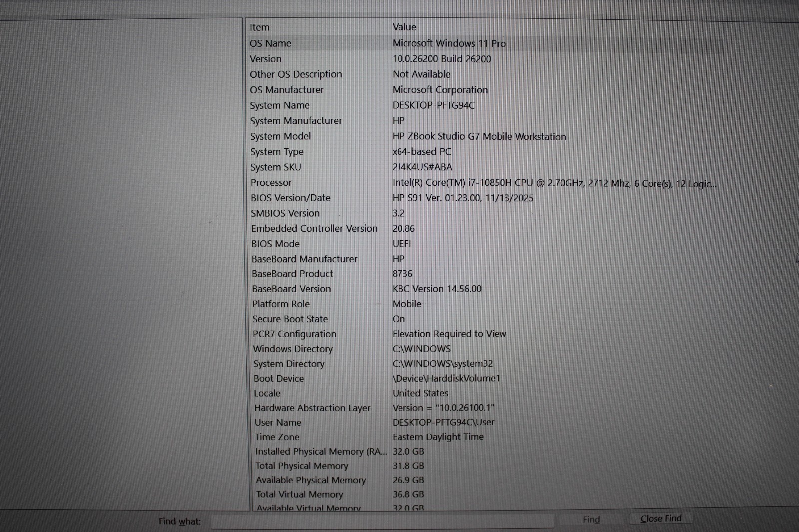Select the Secure Boot State row label
The image size is (799, 532).
tap(290, 319)
